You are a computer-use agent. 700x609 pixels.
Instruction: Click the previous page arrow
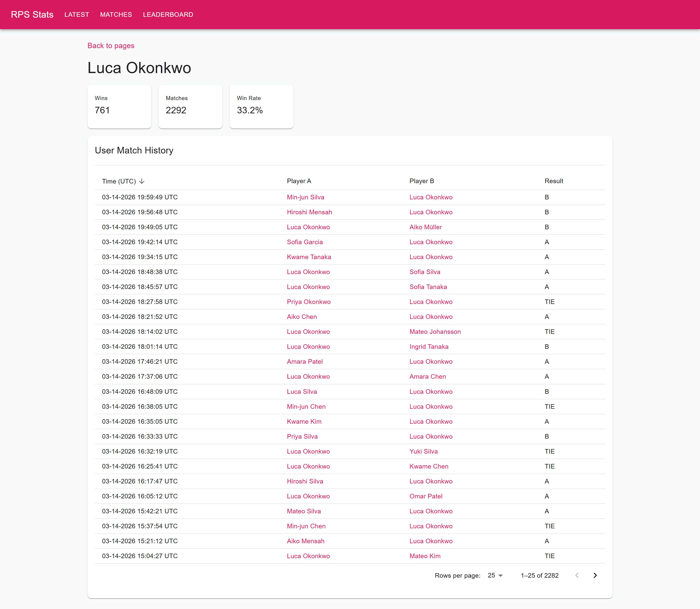click(577, 575)
